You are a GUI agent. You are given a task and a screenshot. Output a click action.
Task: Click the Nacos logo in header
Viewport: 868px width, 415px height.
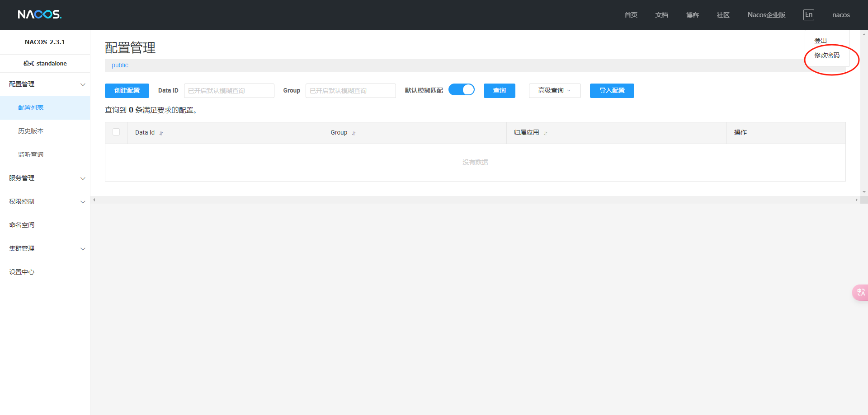39,14
